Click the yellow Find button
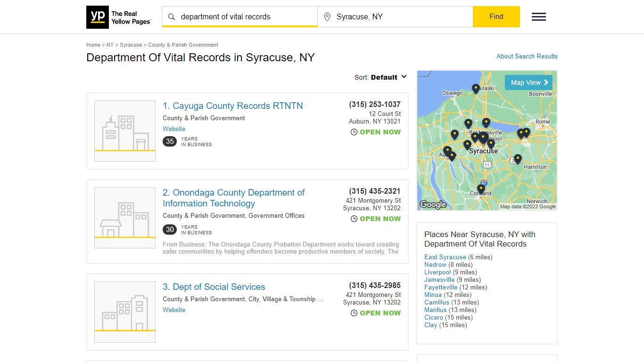 [496, 16]
